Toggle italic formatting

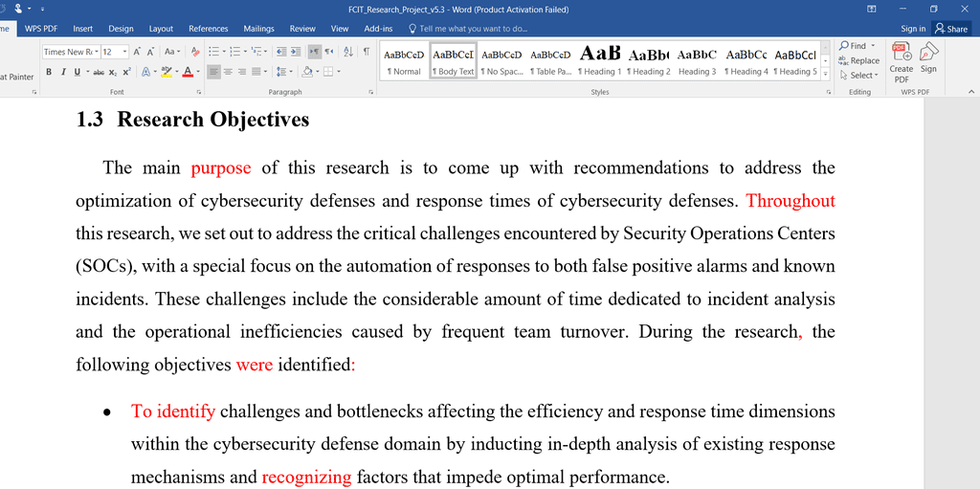[63, 72]
